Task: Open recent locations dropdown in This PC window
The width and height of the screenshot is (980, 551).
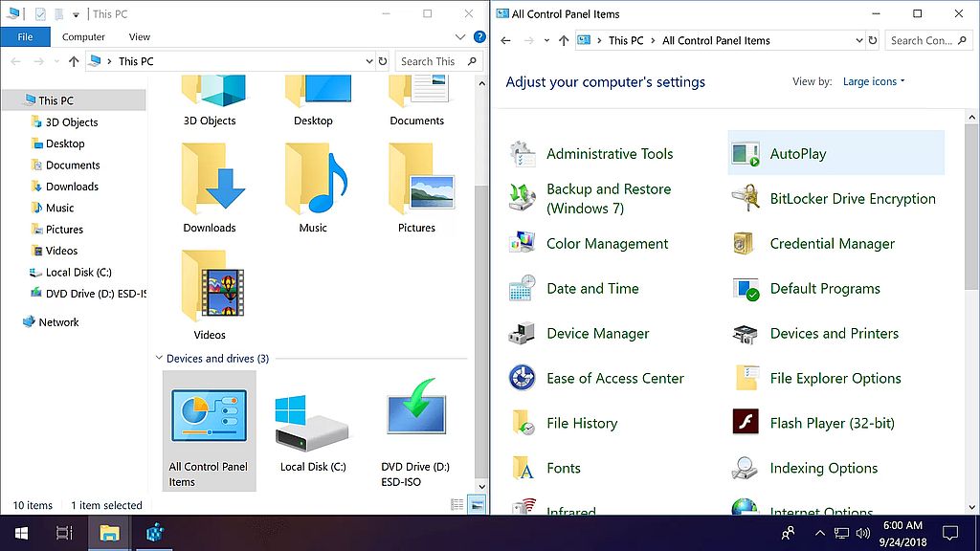Action: (56, 61)
